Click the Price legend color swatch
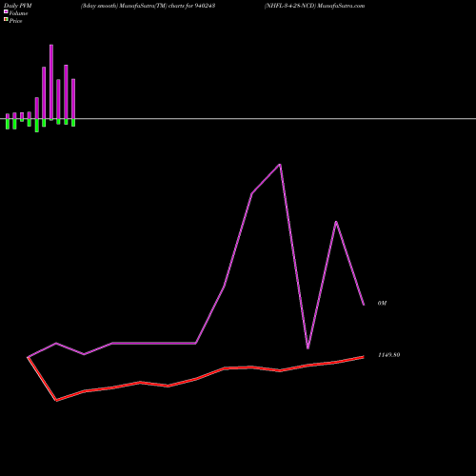The height and width of the screenshot is (476, 476). pos(6,19)
